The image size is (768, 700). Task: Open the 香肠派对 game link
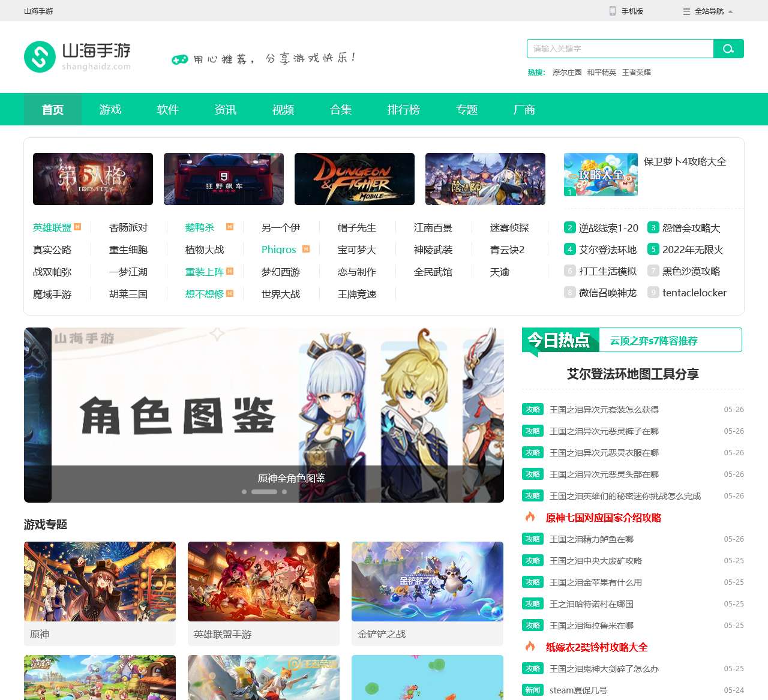pyautogui.click(x=128, y=227)
